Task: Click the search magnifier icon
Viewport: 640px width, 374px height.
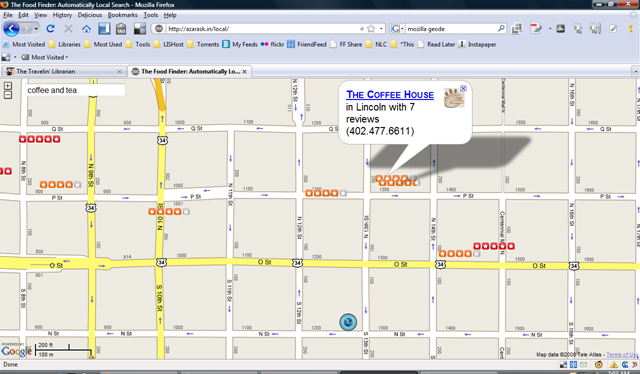Action: tap(501, 29)
